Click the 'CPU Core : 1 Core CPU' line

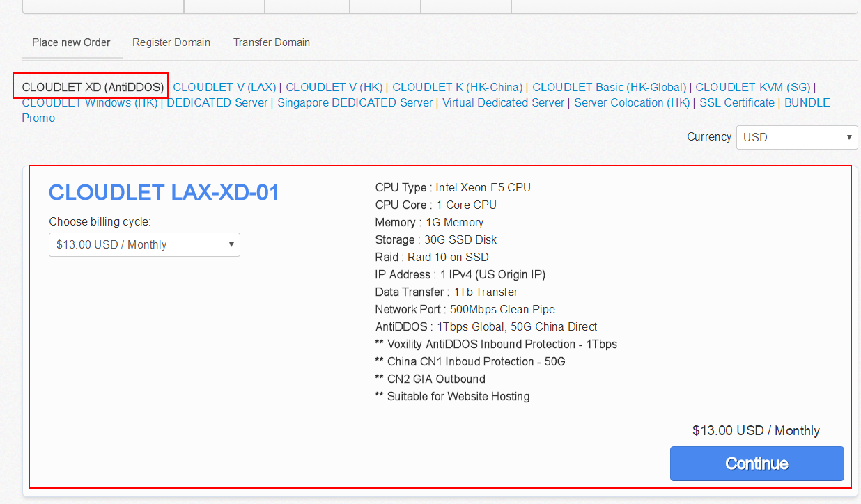[435, 205]
